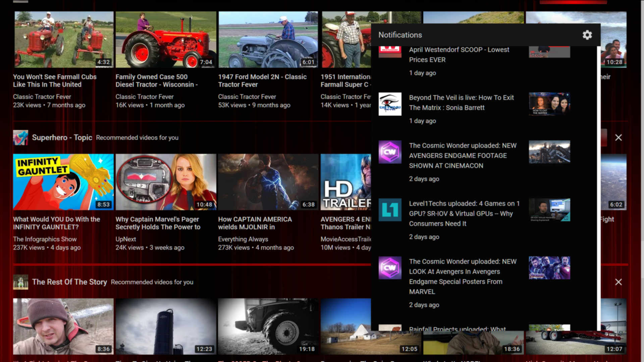Open title 1947 Ford Model 2N

point(262,80)
